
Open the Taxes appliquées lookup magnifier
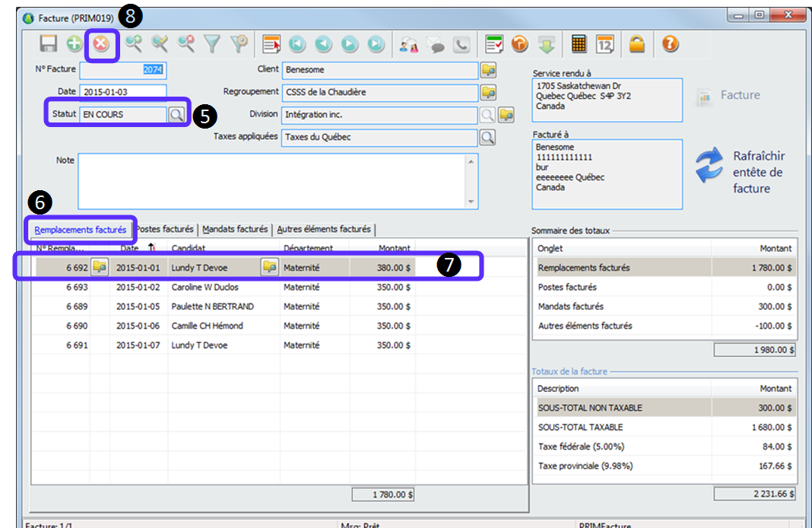click(487, 138)
